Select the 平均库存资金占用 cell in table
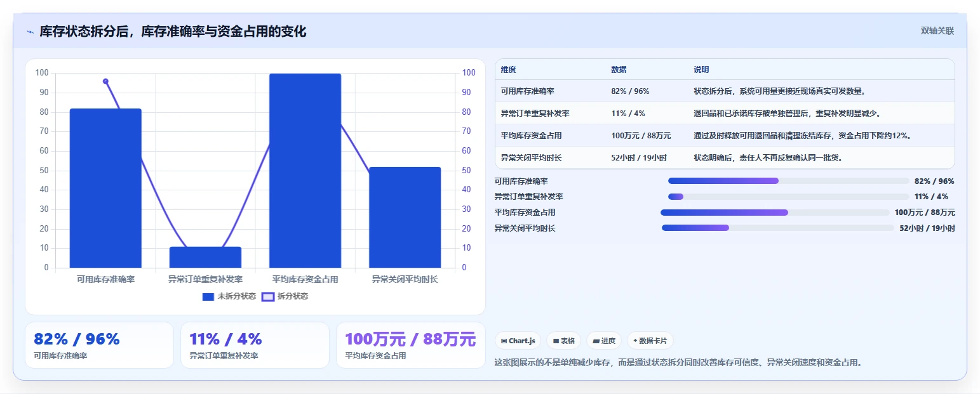The width and height of the screenshot is (980, 394). pyautogui.click(x=531, y=136)
